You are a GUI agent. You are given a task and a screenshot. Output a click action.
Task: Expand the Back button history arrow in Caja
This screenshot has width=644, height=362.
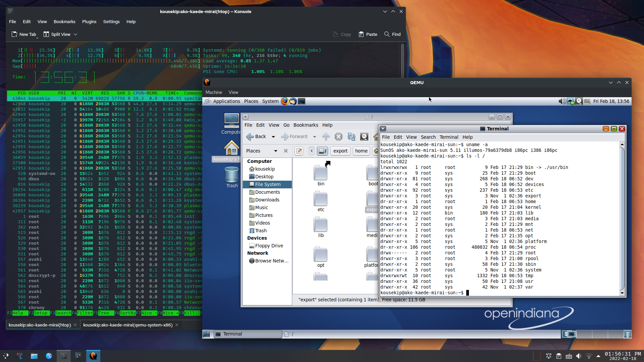pyautogui.click(x=273, y=136)
